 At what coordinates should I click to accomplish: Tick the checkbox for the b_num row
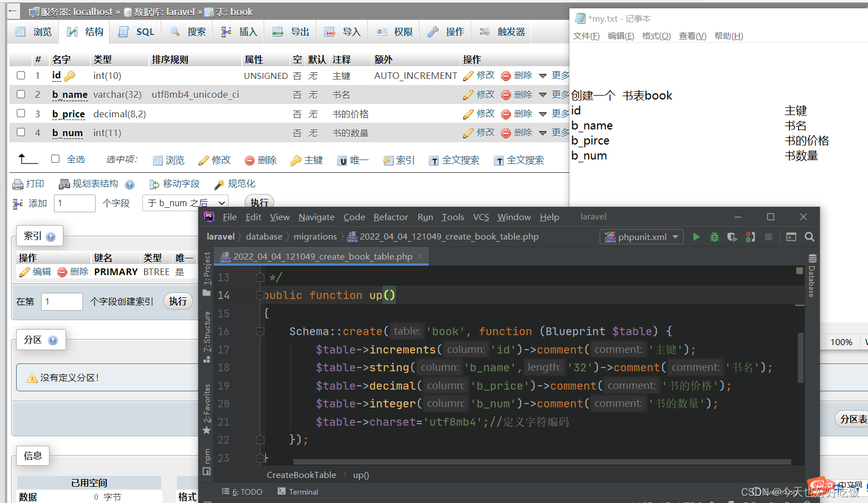(x=21, y=132)
